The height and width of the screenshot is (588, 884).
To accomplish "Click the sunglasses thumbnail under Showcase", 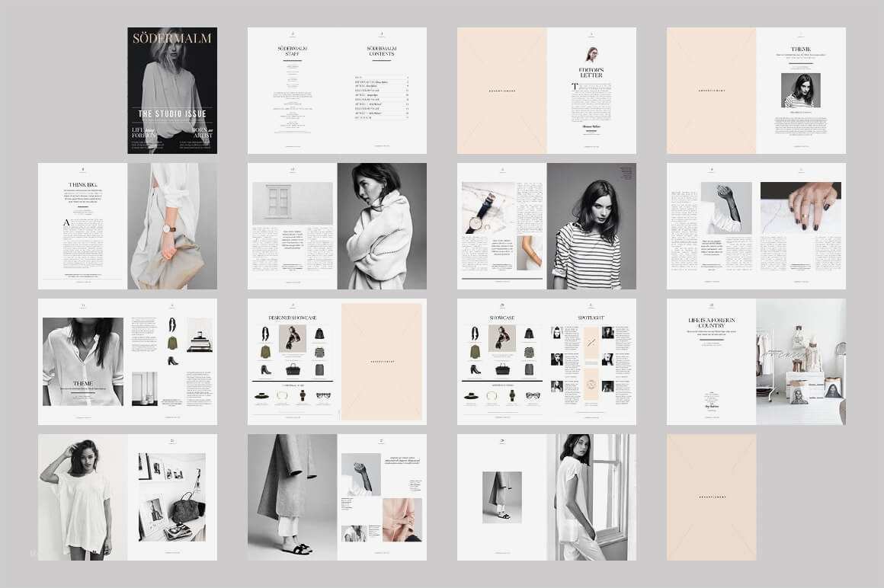I will (533, 395).
